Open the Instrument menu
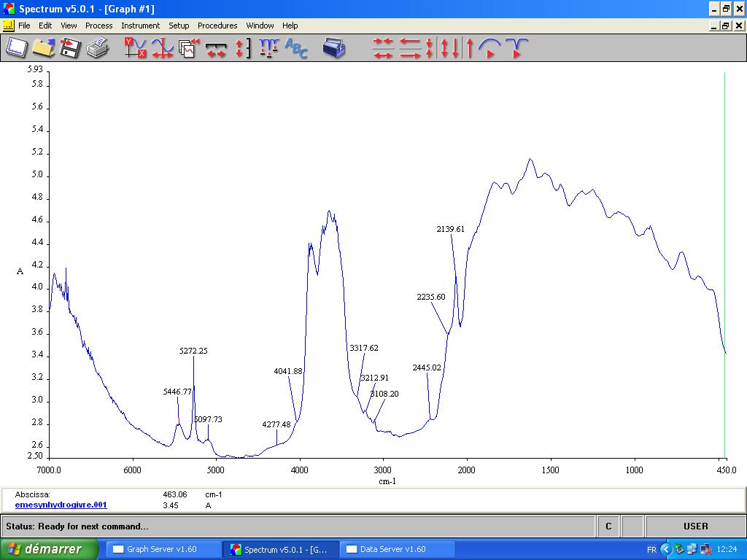Screen dimensions: 747x560 click(140, 26)
